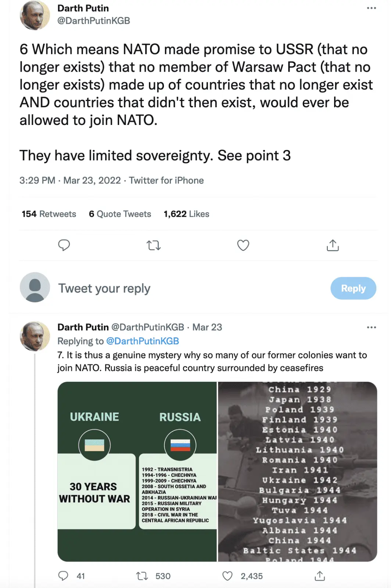Viewport: 391px width, 588px height.
Task: Show the 1,622 Likes list
Action: [x=186, y=214]
